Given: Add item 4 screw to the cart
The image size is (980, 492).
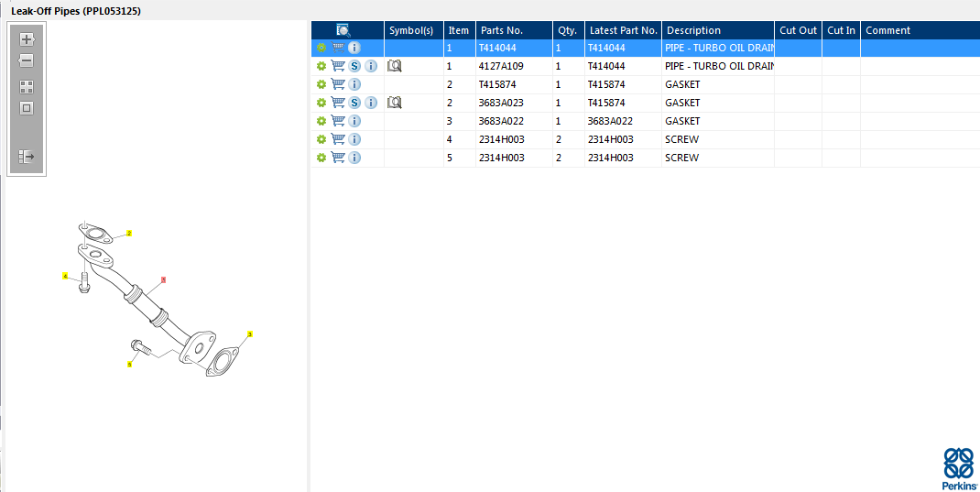Looking at the screenshot, I should point(338,138).
